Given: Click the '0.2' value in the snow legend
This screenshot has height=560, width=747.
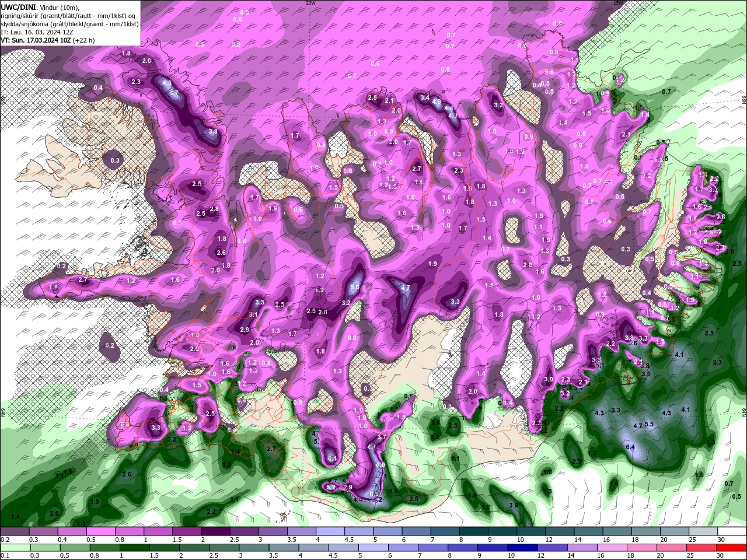Looking at the screenshot, I should coord(5,540).
